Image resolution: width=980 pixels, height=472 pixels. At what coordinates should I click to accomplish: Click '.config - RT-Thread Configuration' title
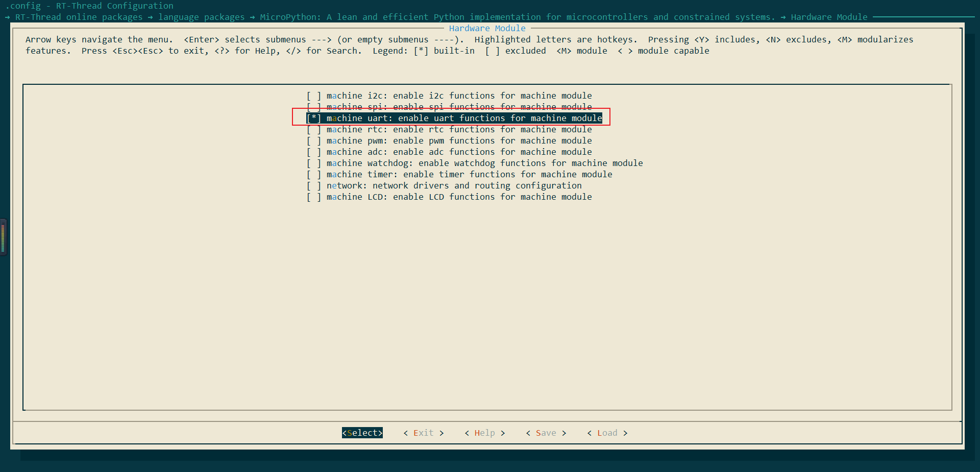point(89,6)
